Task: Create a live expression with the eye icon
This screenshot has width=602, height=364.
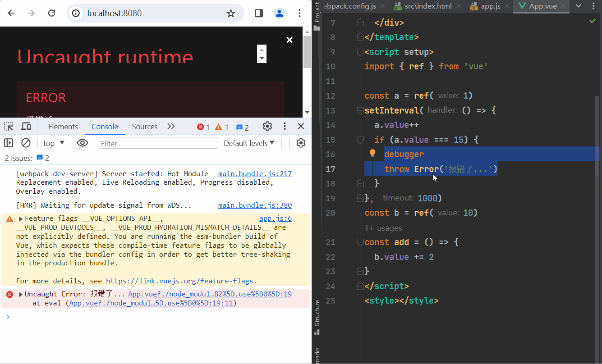Action: [x=83, y=143]
